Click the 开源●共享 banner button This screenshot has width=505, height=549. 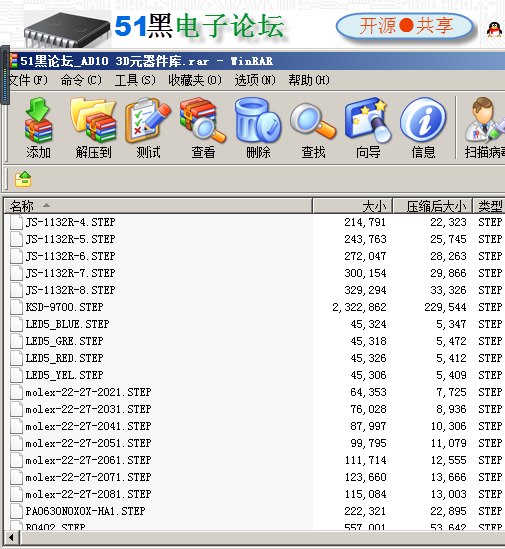tap(405, 26)
